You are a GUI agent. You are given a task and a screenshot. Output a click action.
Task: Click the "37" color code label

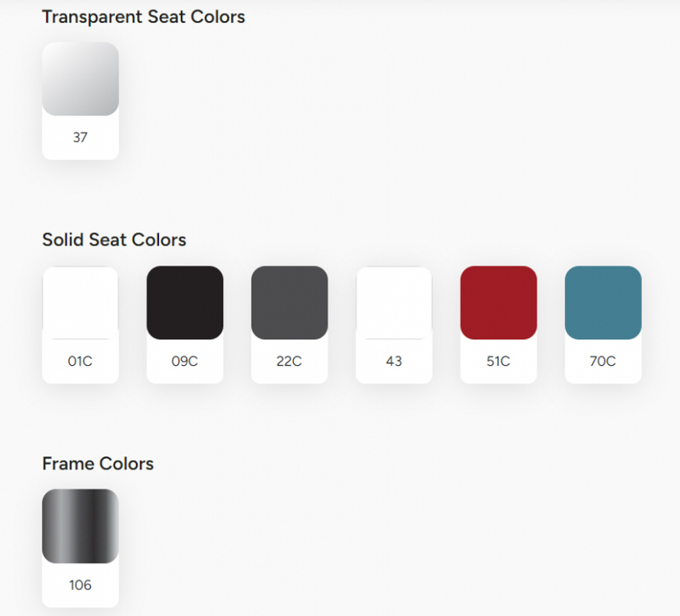(x=80, y=137)
